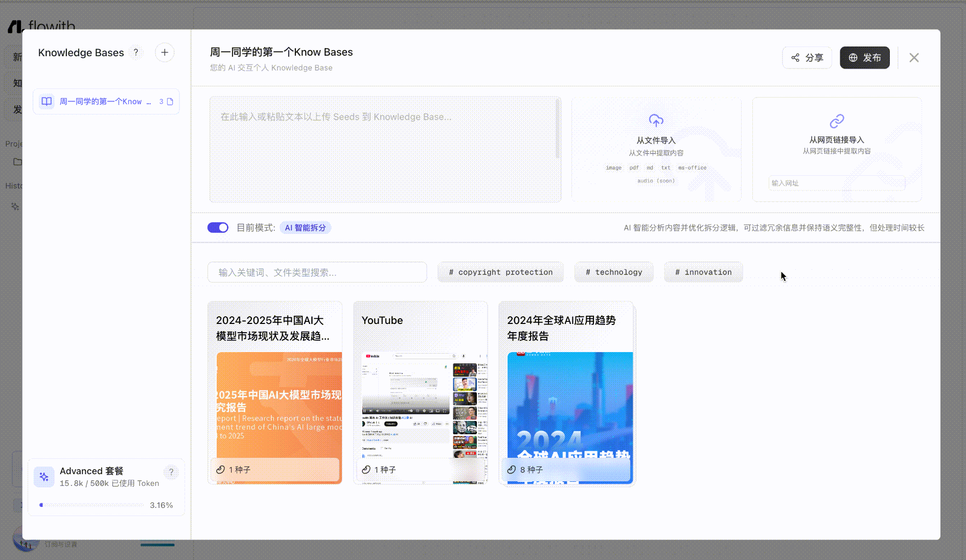Image resolution: width=966 pixels, height=560 pixels.
Task: Click the 周一同学的第一个Know Bases title
Action: point(281,52)
